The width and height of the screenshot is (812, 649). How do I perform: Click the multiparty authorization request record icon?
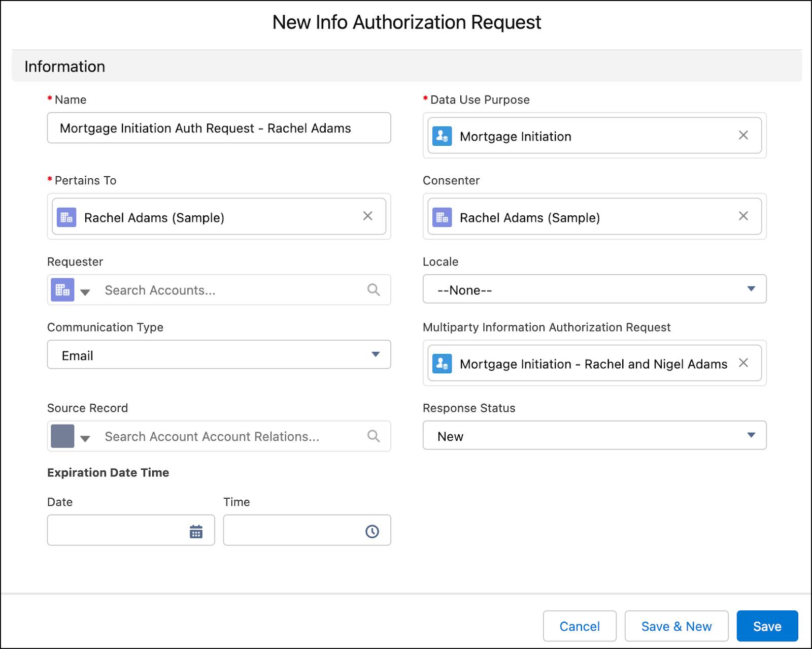point(441,363)
